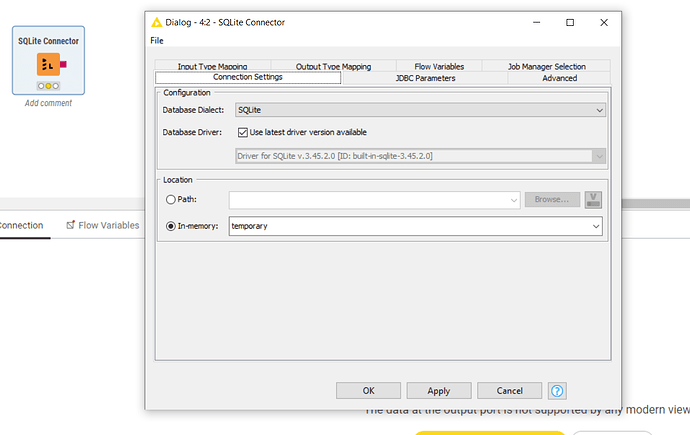
Task: Expand the Path history dropdown arrow
Action: pos(514,200)
